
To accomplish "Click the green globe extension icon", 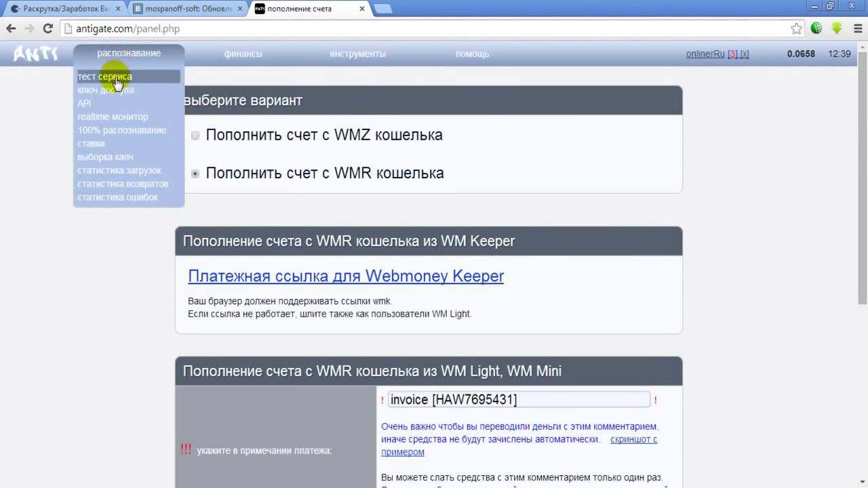I will coord(817,28).
